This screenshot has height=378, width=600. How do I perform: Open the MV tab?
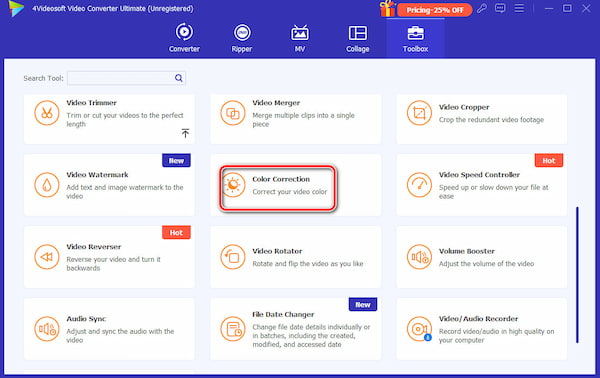pos(300,38)
